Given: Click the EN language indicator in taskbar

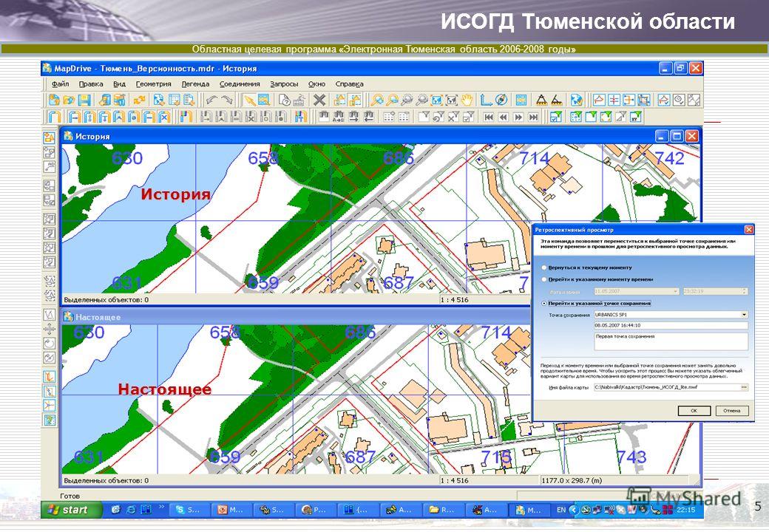Looking at the screenshot, I should pyautogui.click(x=561, y=510).
